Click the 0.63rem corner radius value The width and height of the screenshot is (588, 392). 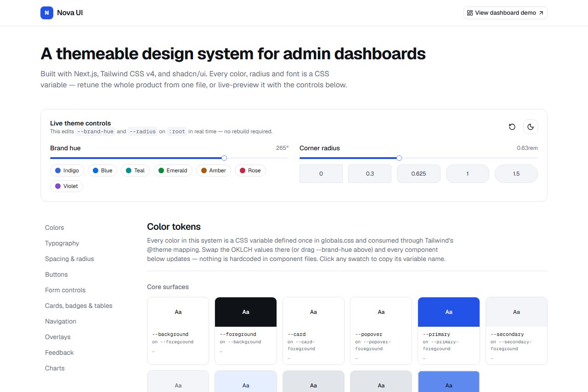pos(527,148)
